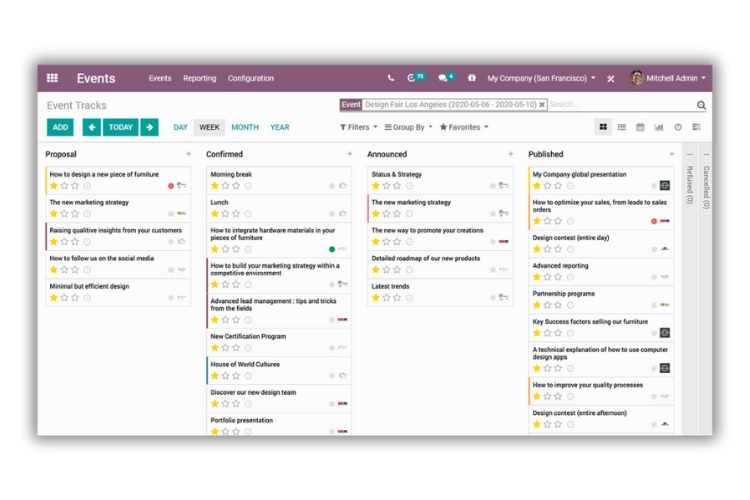Open 'How to design a new piece of furniture' card

[x=118, y=180]
